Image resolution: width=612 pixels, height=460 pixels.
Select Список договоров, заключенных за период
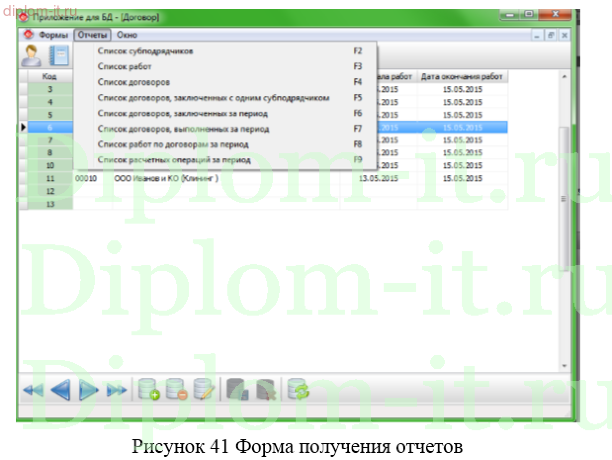pyautogui.click(x=225, y=114)
